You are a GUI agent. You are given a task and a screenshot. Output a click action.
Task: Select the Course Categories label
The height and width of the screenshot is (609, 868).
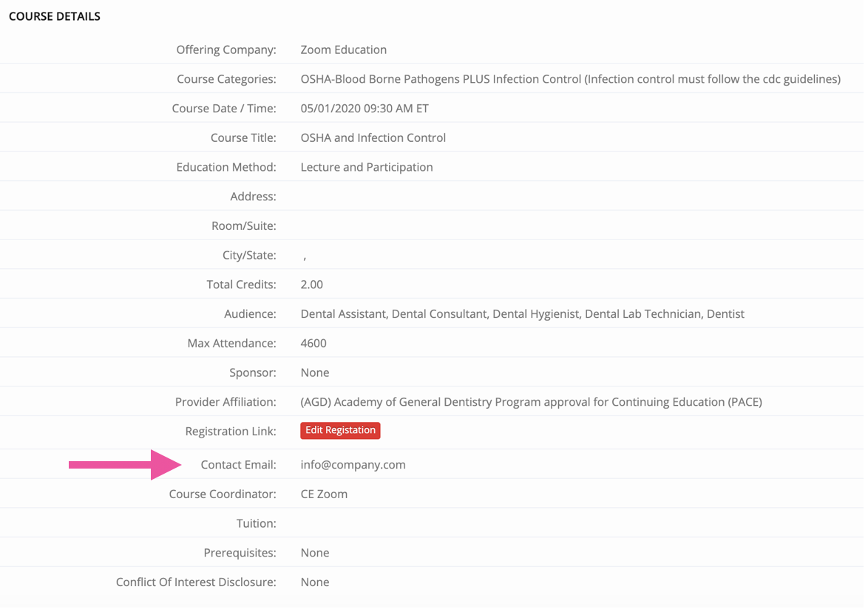pyautogui.click(x=226, y=79)
